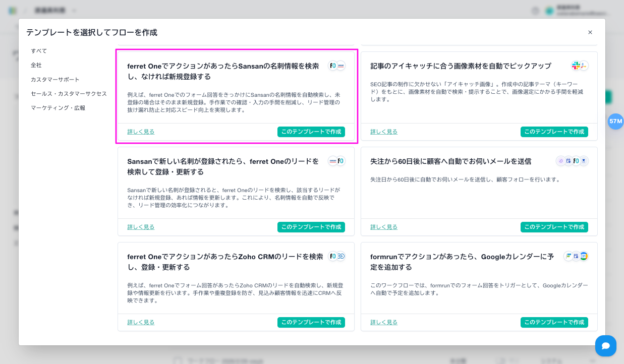Create flow from ferret One to Sansan search template

coord(311,132)
